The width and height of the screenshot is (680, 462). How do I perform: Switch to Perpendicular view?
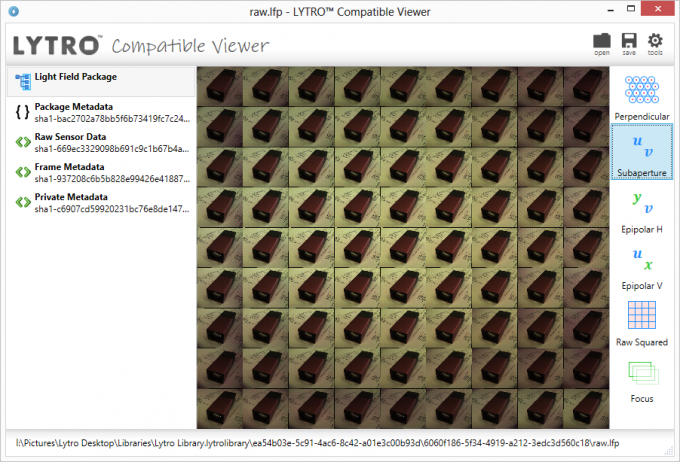click(x=642, y=97)
